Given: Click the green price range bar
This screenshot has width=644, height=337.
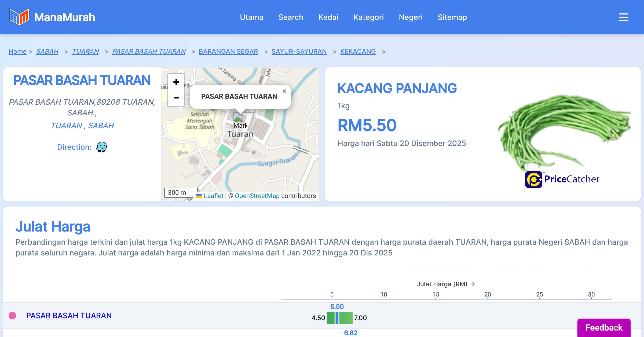Looking at the screenshot, I should click(346, 318).
